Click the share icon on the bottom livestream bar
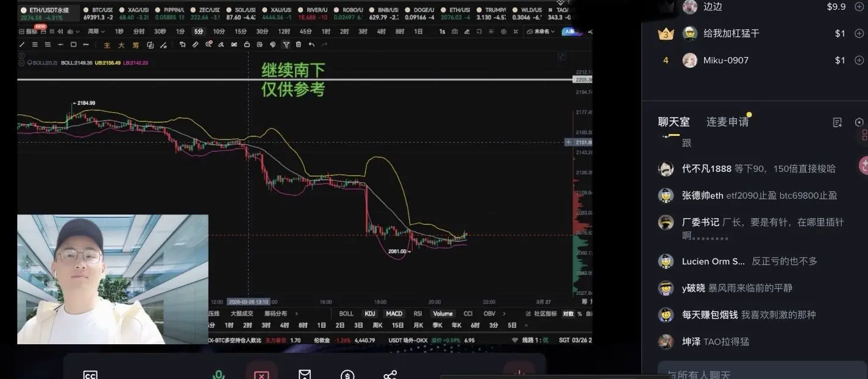 point(390,374)
